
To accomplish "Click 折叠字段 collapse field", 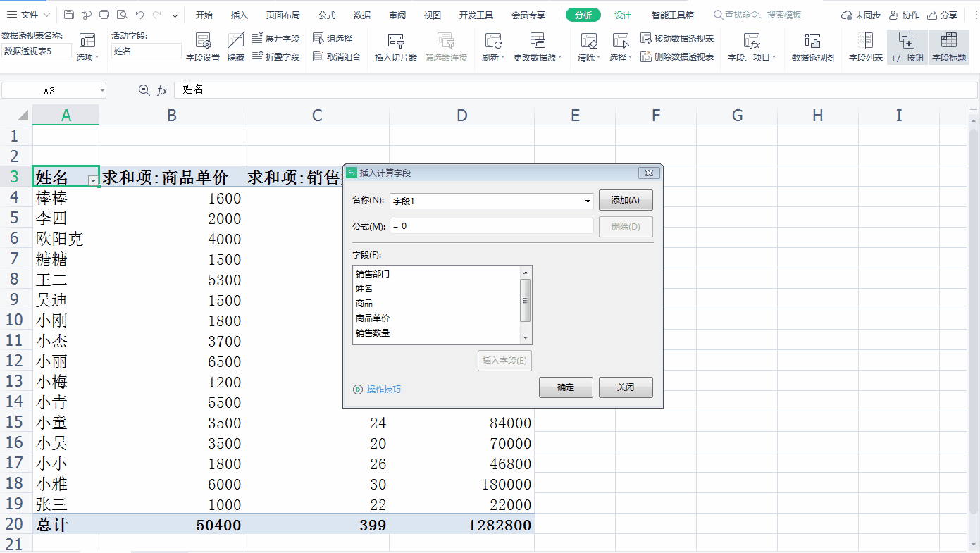I will coord(275,57).
